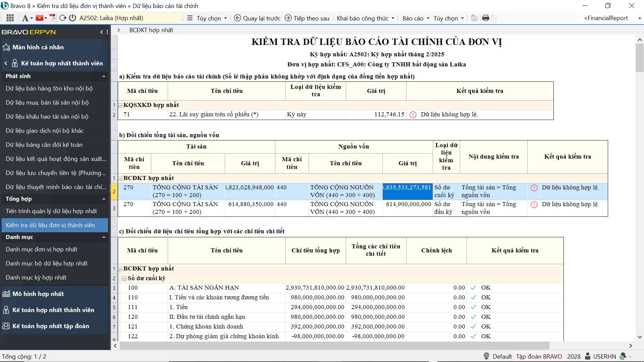
Task: Click the power/logout icon
Action: point(72,18)
